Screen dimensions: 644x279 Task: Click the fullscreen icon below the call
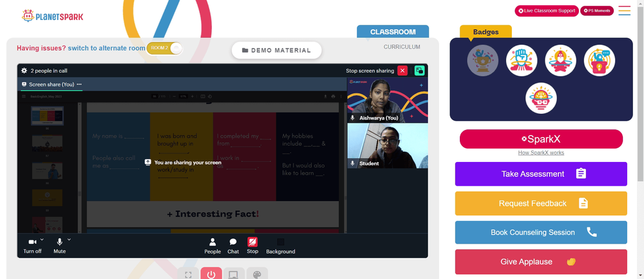point(188,274)
